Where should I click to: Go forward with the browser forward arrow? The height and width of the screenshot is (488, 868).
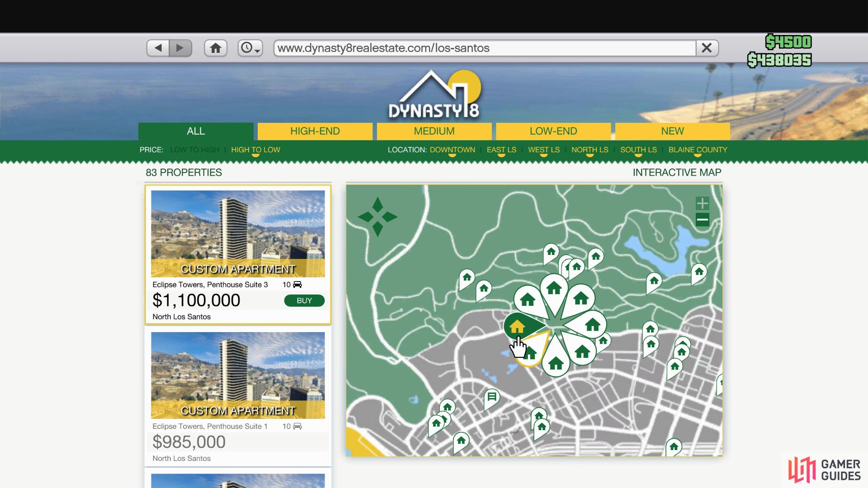(180, 48)
